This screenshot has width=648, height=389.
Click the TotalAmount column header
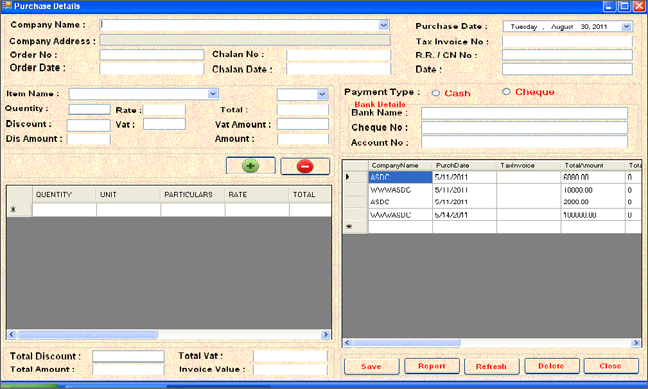[593, 165]
